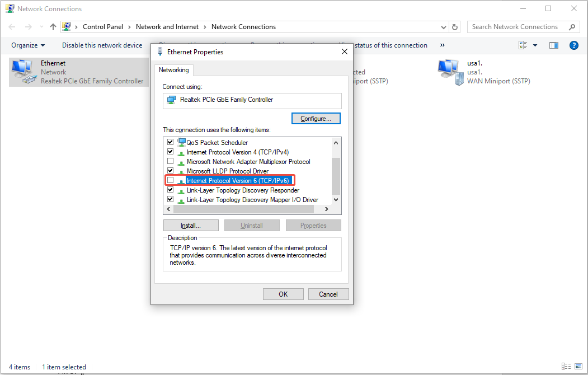
Task: Close the Ethernet Properties dialog
Action: click(345, 51)
